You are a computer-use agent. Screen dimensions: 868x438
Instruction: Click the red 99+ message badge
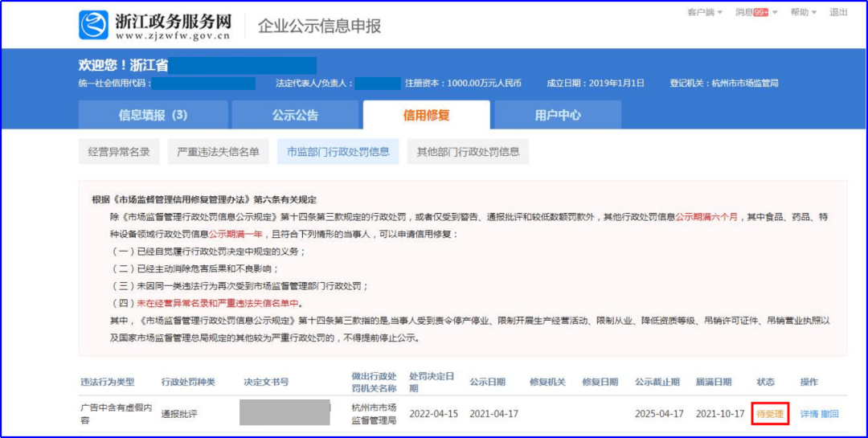[760, 13]
